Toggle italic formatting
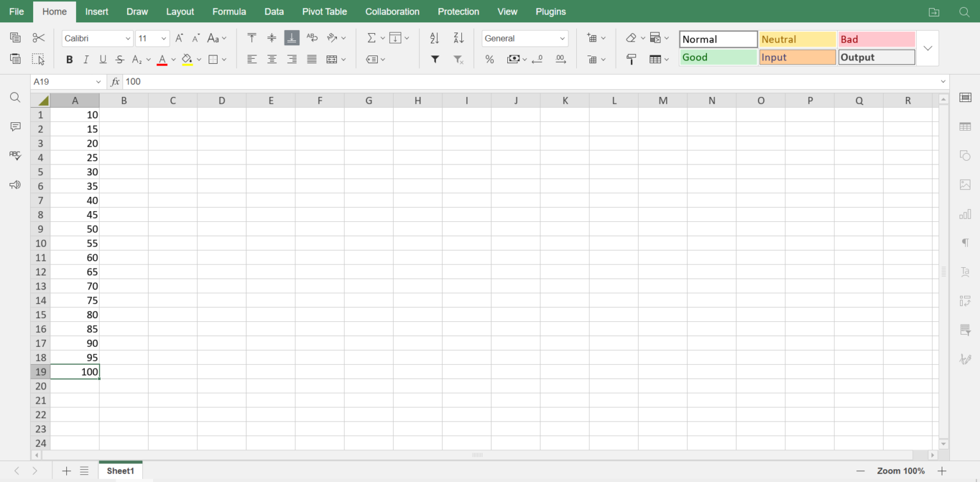Image resolution: width=980 pixels, height=482 pixels. click(x=85, y=59)
